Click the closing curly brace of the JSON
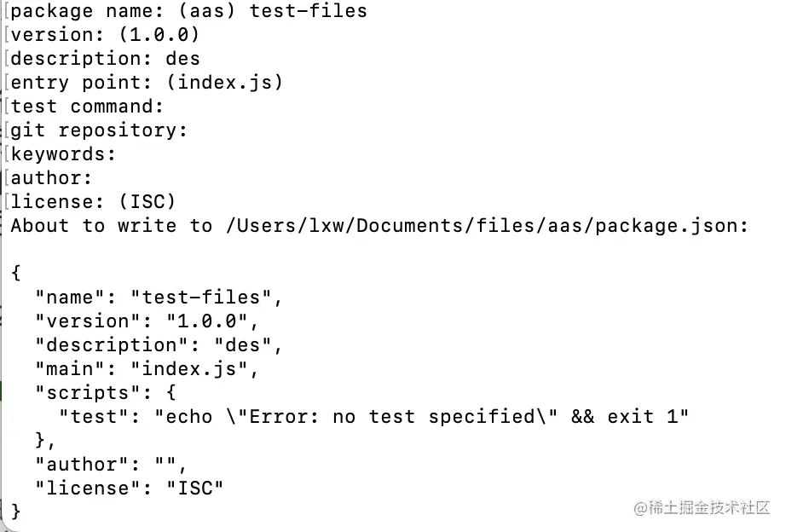The height and width of the screenshot is (532, 786). pyautogui.click(x=16, y=512)
